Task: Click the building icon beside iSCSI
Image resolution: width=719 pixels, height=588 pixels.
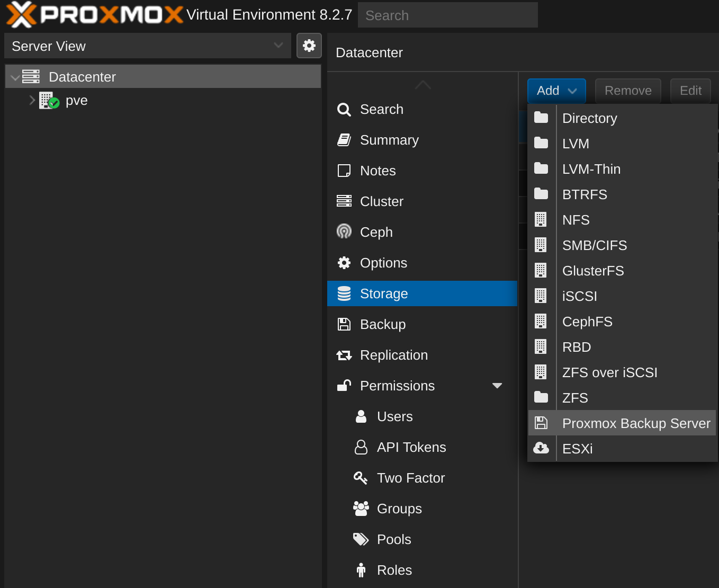Action: tap(541, 296)
